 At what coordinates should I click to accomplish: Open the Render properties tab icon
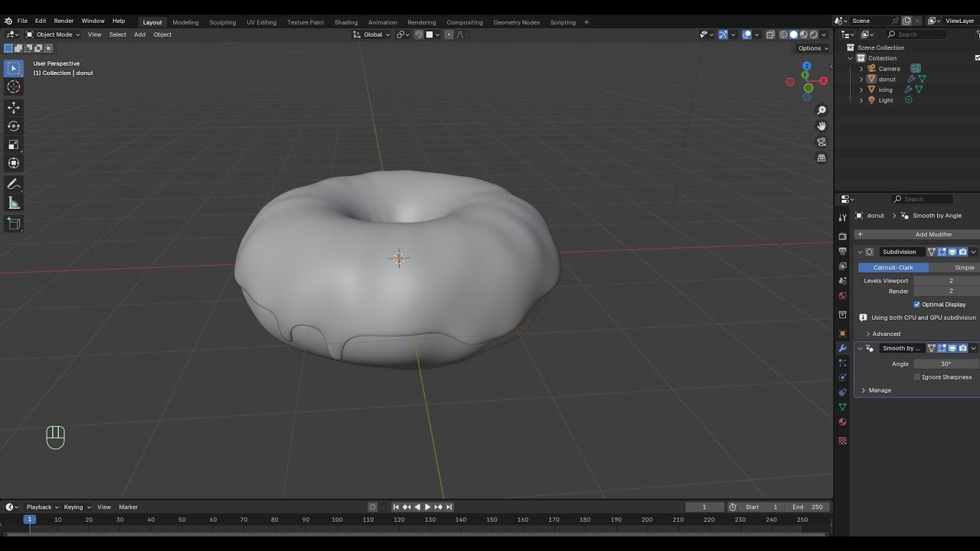pyautogui.click(x=843, y=236)
